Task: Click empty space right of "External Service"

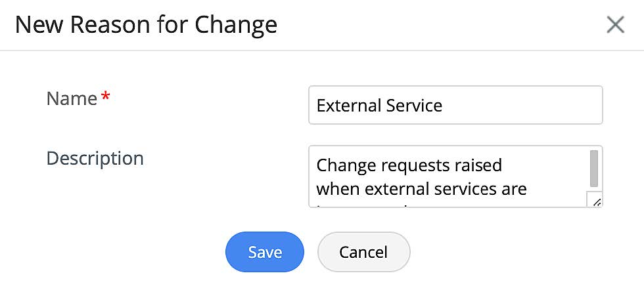Action: tap(526, 105)
